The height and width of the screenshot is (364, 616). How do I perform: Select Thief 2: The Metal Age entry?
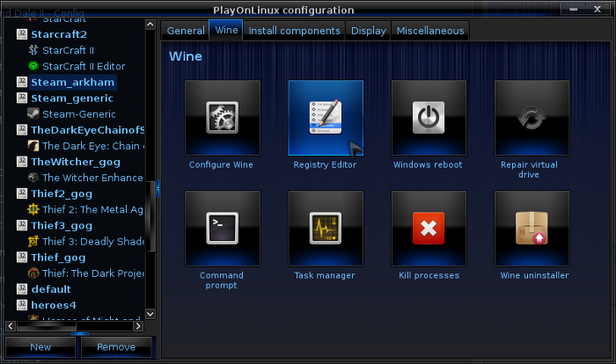click(92, 209)
